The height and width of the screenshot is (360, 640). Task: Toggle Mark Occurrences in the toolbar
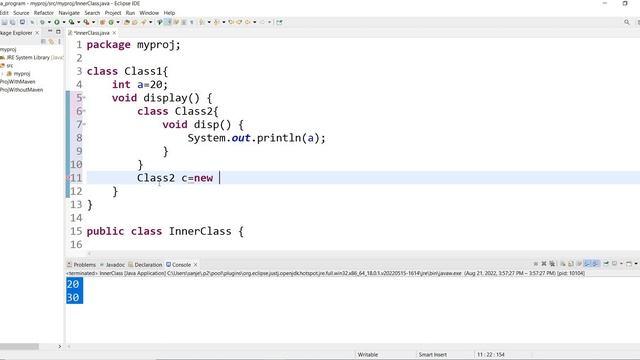coord(167,22)
